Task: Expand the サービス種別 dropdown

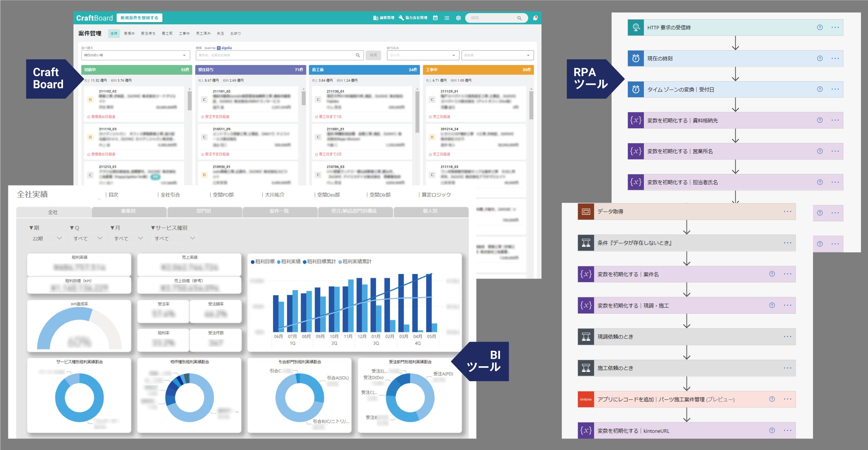Action: click(174, 238)
